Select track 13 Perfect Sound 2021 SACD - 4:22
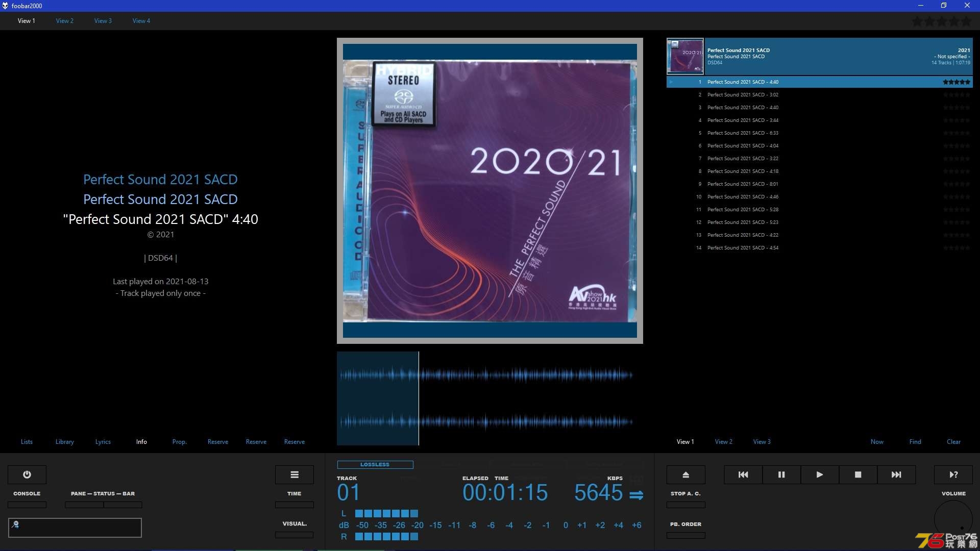This screenshot has height=551, width=980. [x=820, y=235]
